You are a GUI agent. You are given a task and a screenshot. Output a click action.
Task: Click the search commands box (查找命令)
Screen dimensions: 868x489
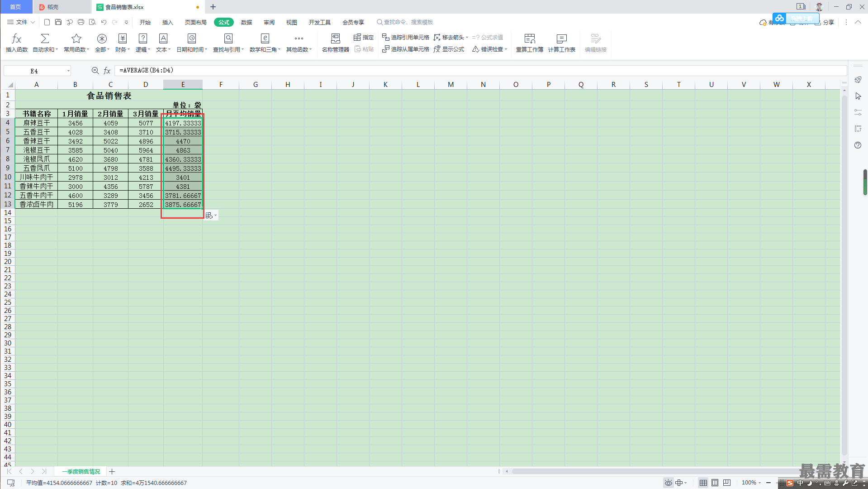(405, 22)
